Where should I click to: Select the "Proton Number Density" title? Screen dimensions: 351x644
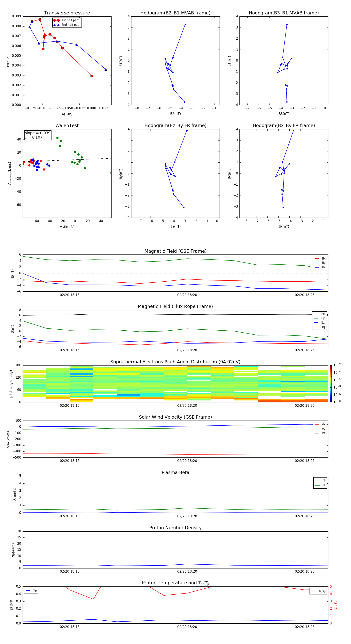coord(175,528)
